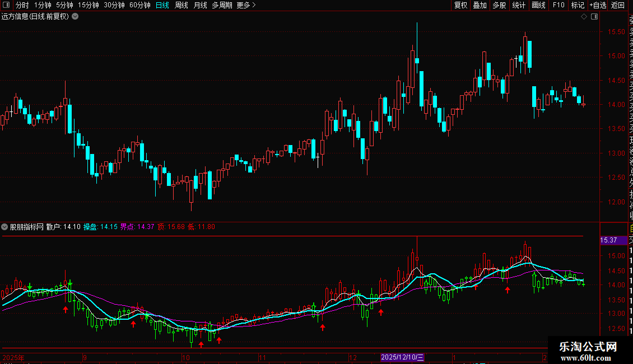This screenshot has height=364, width=633.
Task: Expand the 更多 > period options
Action: coord(246,5)
